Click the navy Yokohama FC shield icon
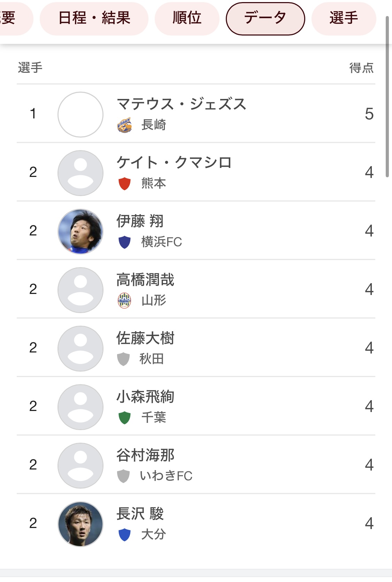 coord(124,242)
